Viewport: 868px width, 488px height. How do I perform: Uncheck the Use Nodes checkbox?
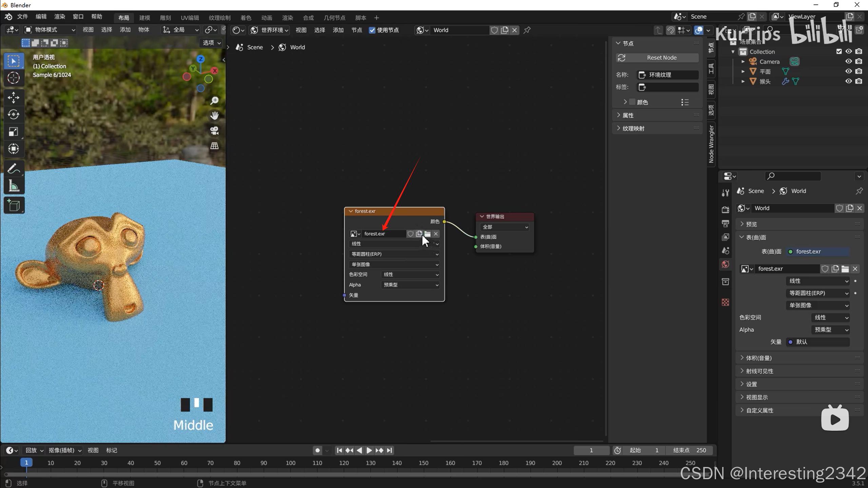pyautogui.click(x=372, y=30)
